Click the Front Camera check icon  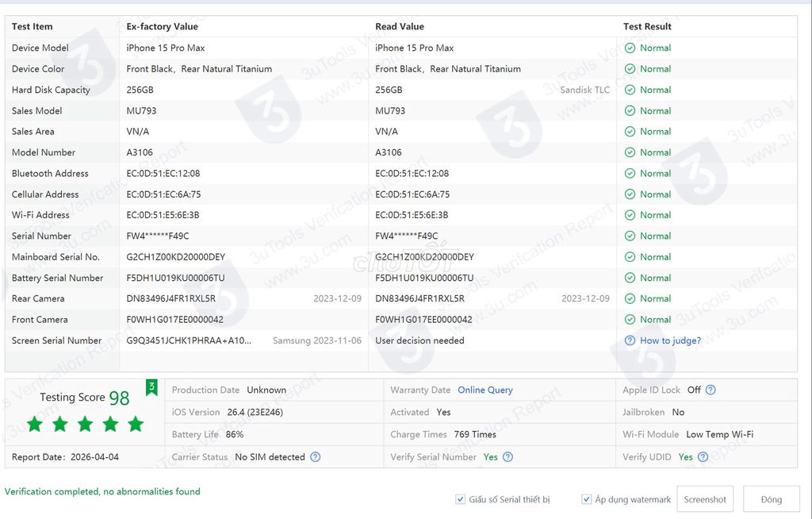tap(630, 320)
